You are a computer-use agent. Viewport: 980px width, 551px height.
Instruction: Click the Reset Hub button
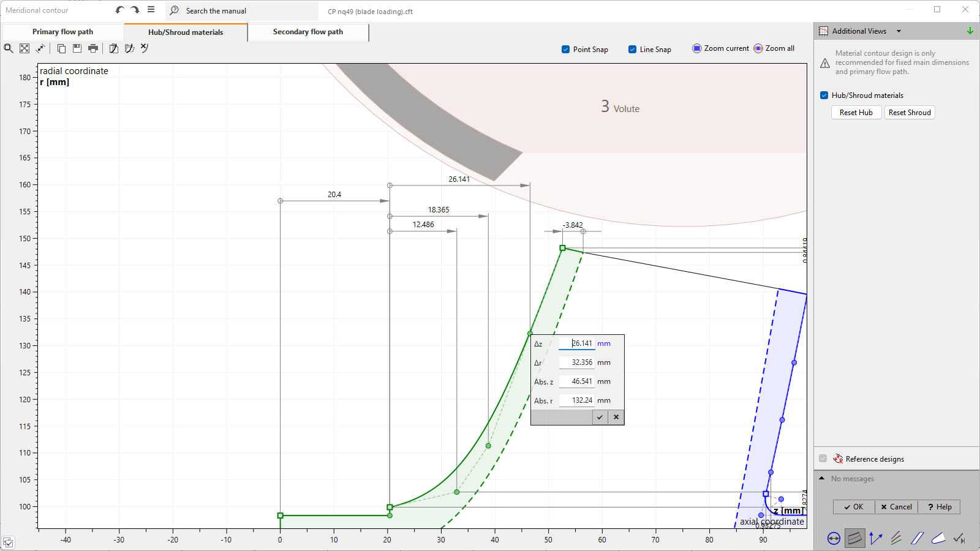pos(856,113)
